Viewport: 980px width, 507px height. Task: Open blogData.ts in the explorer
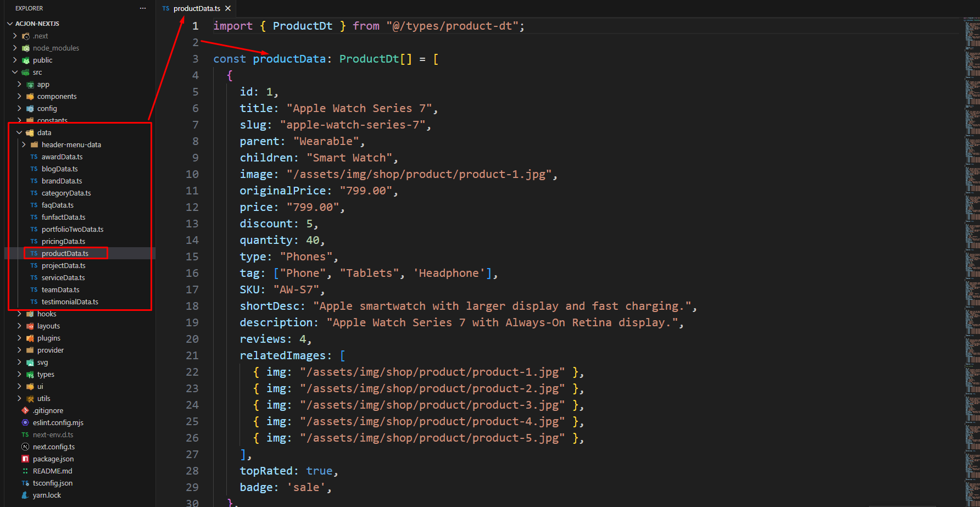coord(59,169)
